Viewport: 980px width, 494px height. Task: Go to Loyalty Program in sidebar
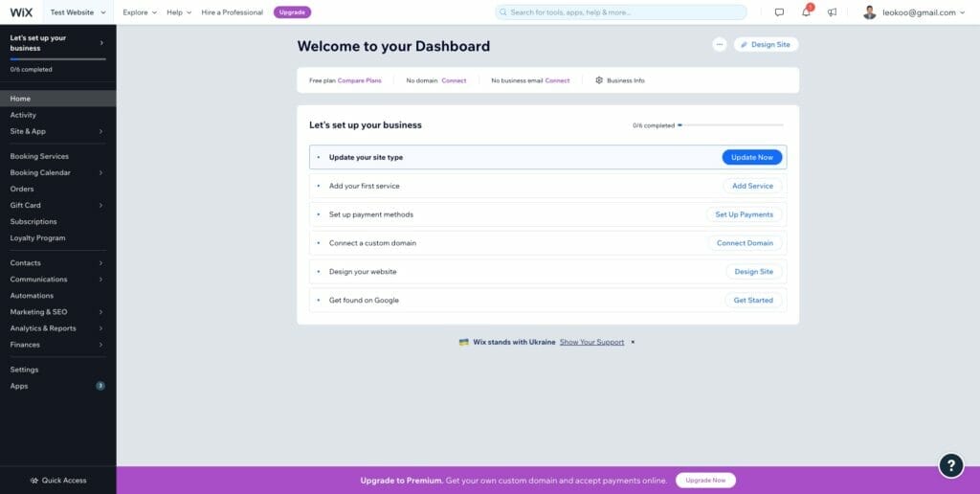[x=37, y=237]
